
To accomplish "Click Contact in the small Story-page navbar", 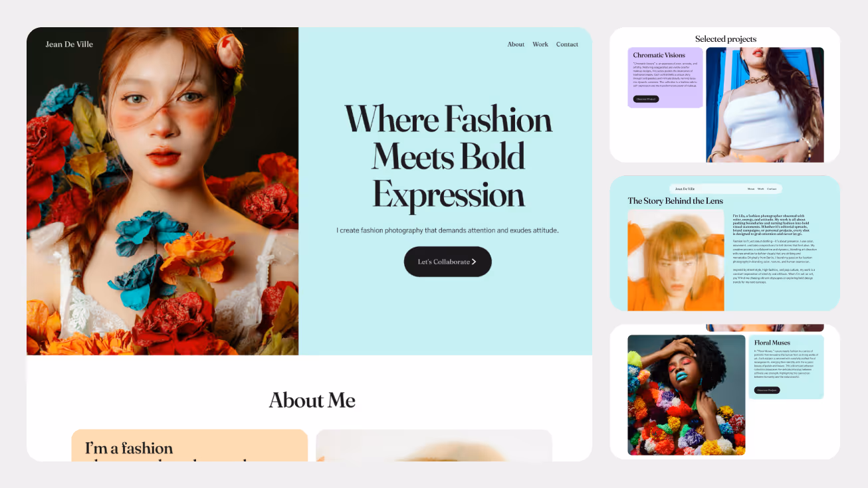I will [x=772, y=189].
